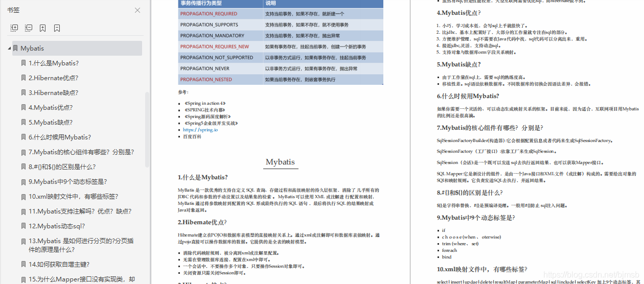This screenshot has width=644, height=284.
Task: Click the 参考: label below the table
Action: click(183, 92)
